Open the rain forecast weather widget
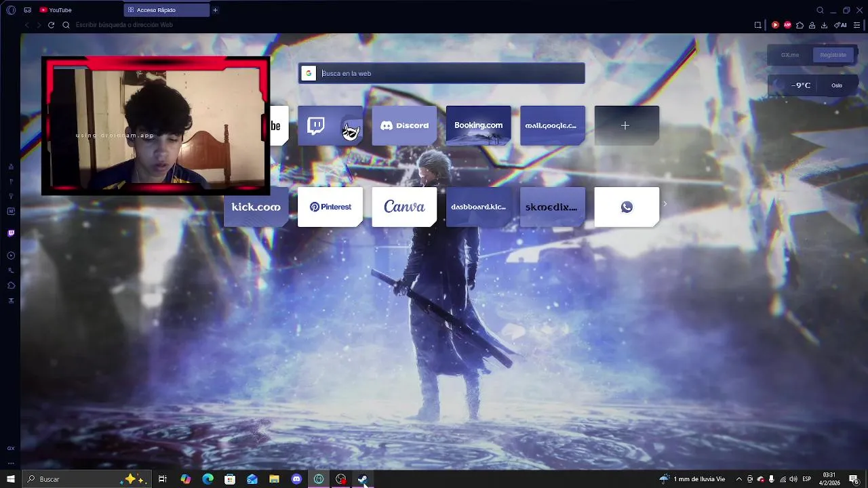 [x=692, y=479]
